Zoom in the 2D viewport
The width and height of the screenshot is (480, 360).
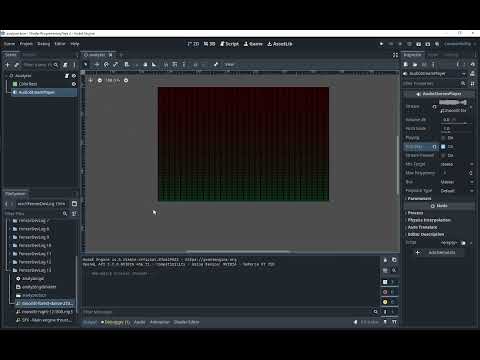[126, 80]
